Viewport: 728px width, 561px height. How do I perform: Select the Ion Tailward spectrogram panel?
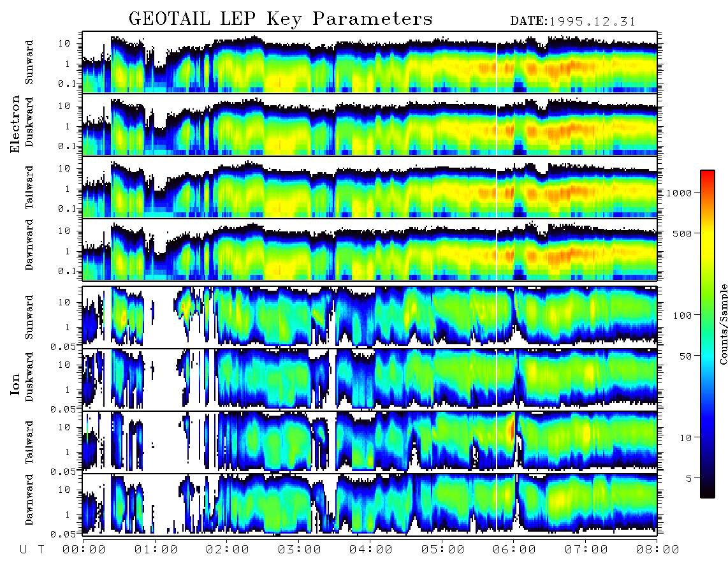[370, 442]
